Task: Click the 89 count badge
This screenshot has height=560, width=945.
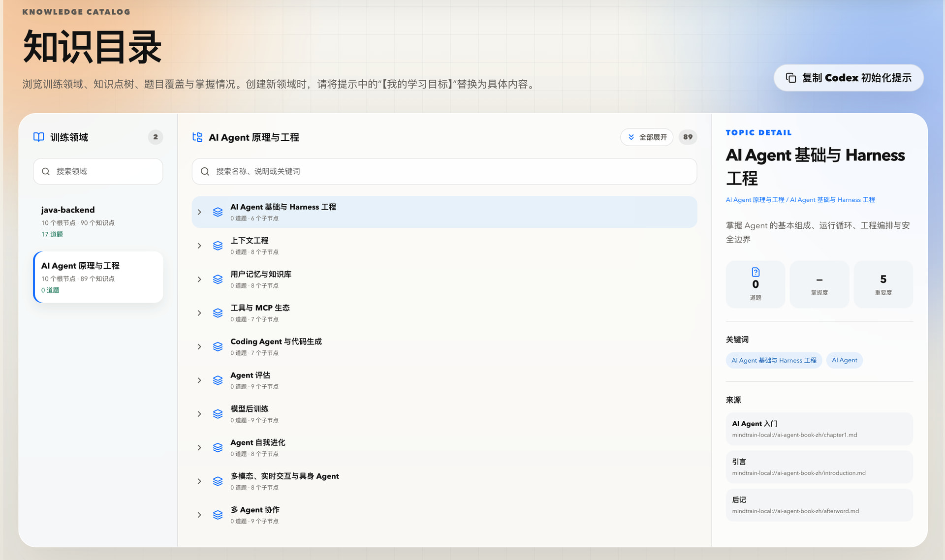Action: pos(688,137)
